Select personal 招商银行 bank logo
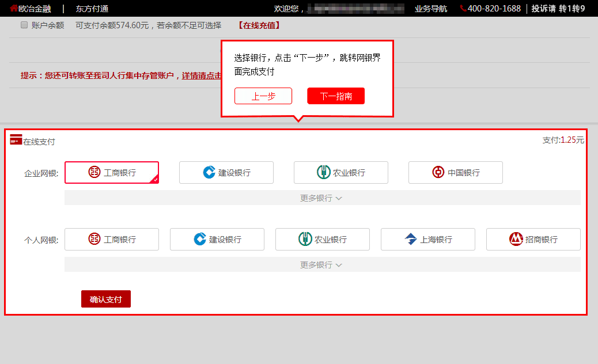 [516, 239]
